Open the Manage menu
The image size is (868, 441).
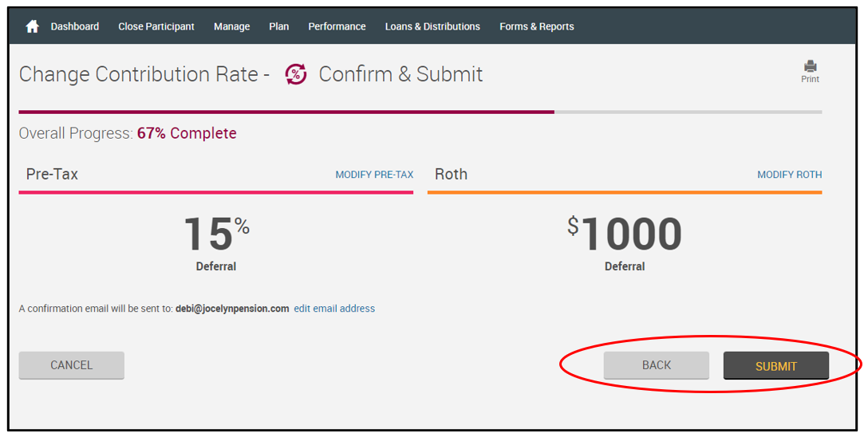coord(231,26)
